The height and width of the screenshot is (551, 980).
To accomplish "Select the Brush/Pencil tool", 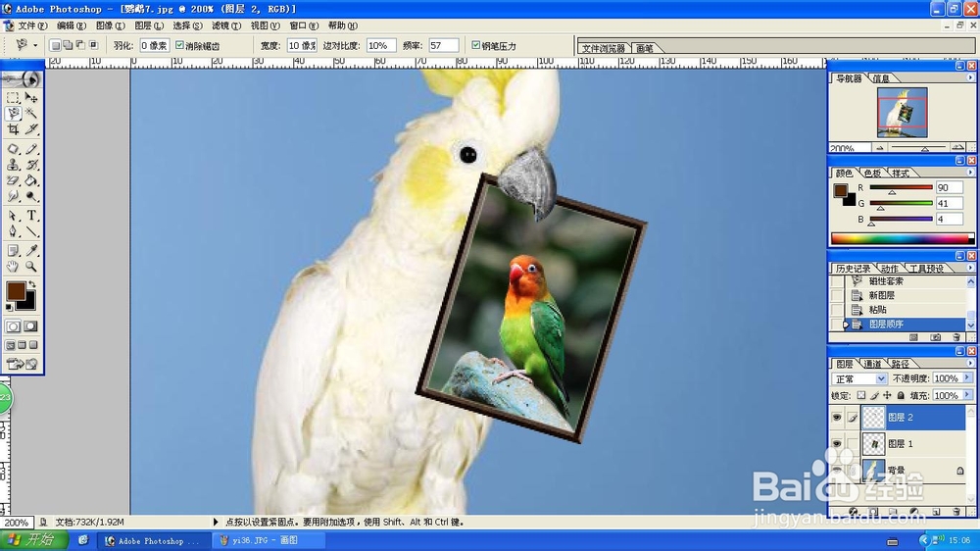I will click(x=30, y=149).
